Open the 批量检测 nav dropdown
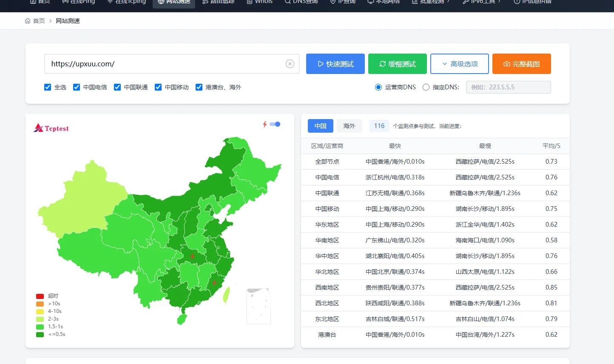The height and width of the screenshot is (364, 614). 430,2
